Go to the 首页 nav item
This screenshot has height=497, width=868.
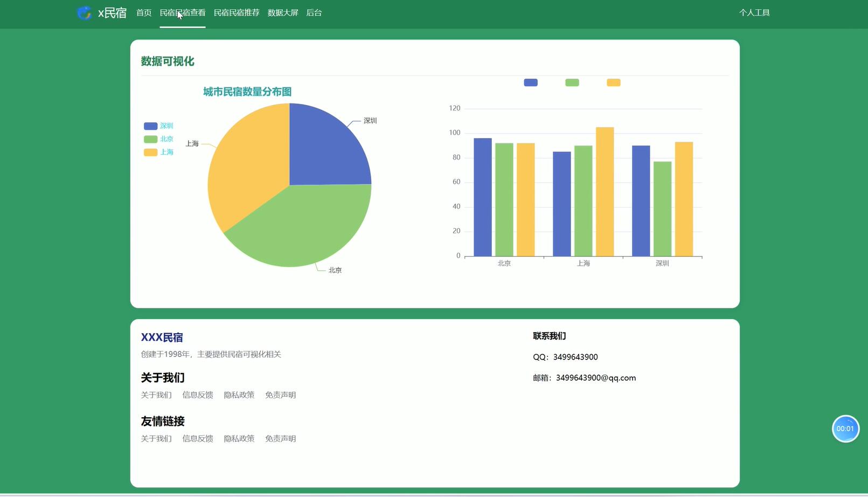click(144, 13)
